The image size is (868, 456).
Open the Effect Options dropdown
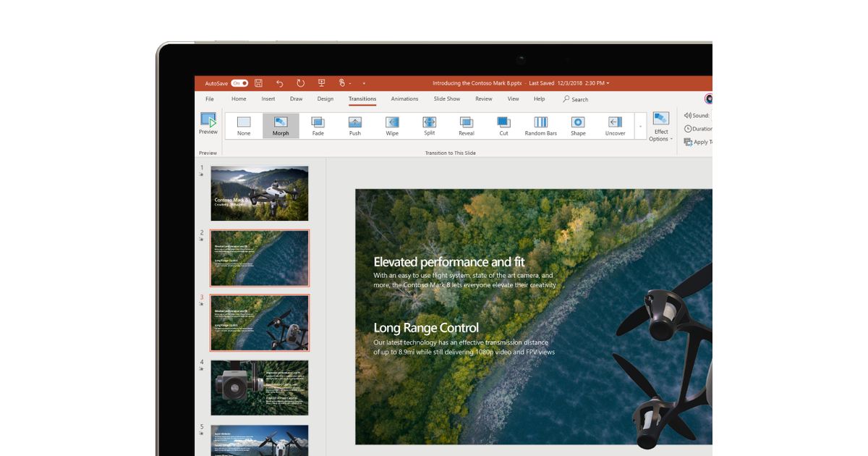pyautogui.click(x=661, y=127)
